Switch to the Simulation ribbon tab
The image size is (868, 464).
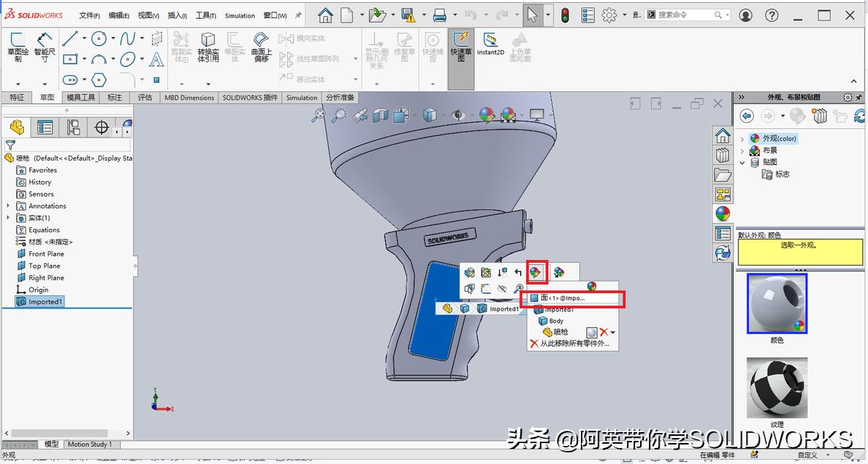tap(302, 97)
